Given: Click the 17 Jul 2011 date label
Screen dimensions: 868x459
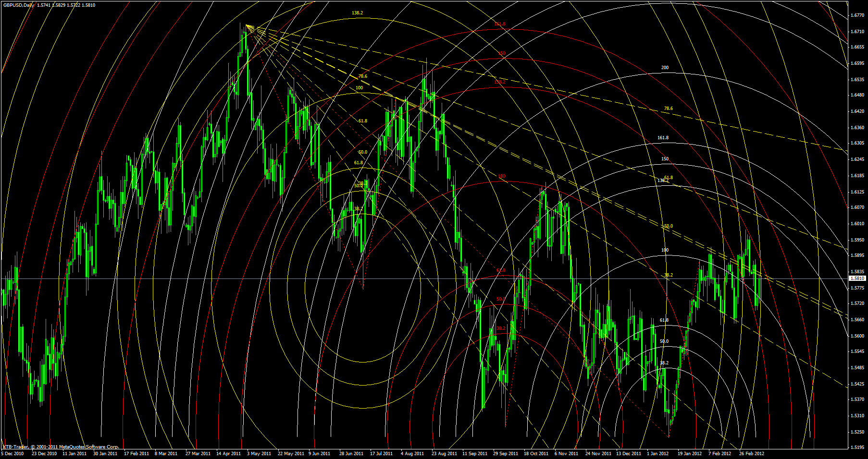Looking at the screenshot, I should pos(381,453).
